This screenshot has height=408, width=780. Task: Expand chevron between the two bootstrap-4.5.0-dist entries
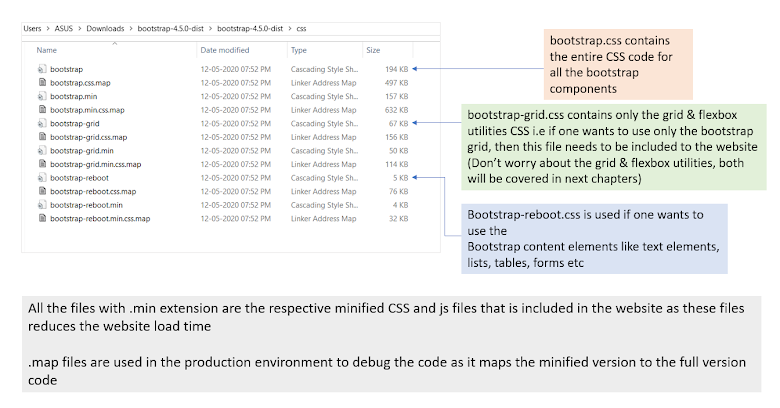(210, 28)
